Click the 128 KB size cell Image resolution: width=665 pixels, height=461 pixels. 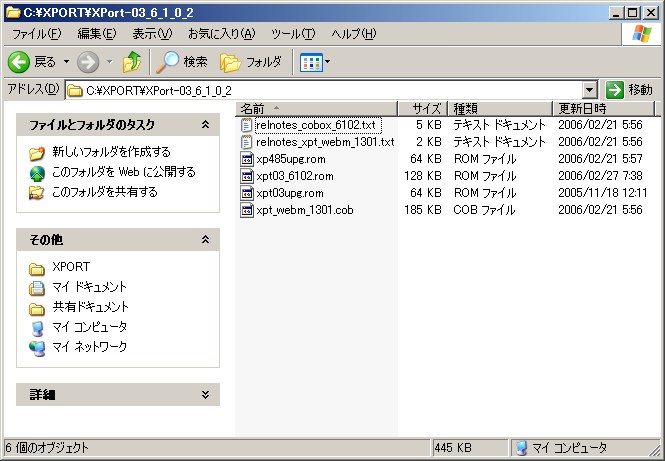[x=423, y=176]
